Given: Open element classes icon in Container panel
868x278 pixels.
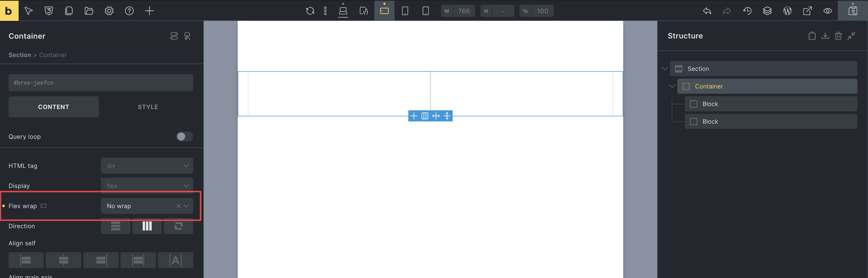Looking at the screenshot, I should click(x=174, y=36).
